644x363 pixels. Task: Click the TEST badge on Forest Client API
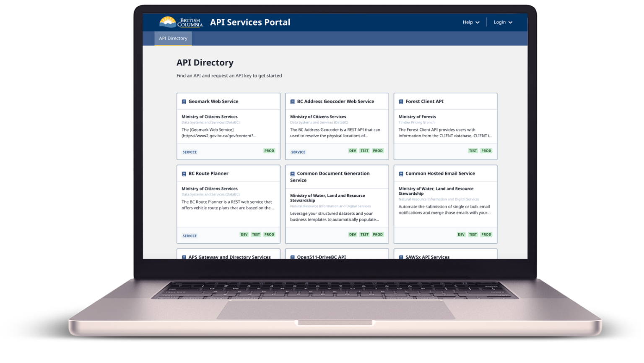[473, 151]
